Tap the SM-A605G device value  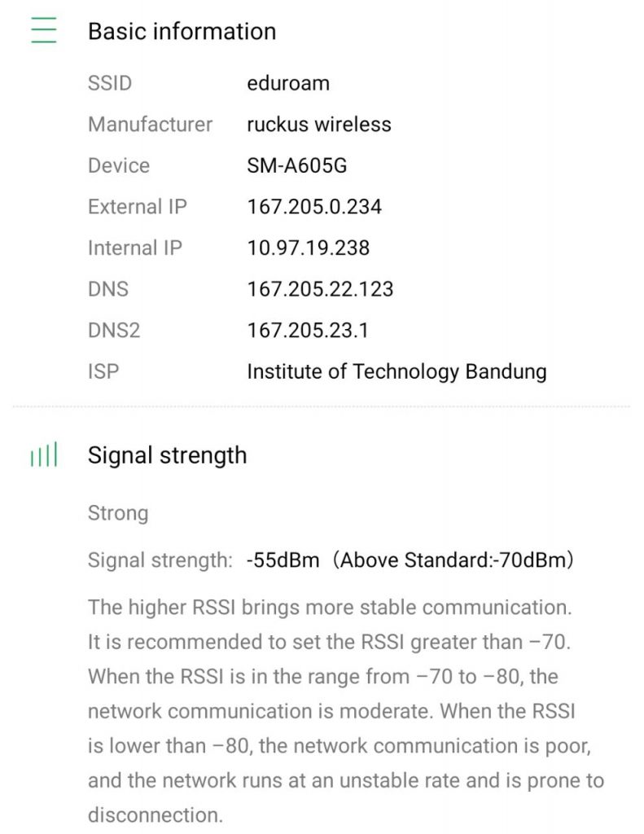pyautogui.click(x=297, y=165)
